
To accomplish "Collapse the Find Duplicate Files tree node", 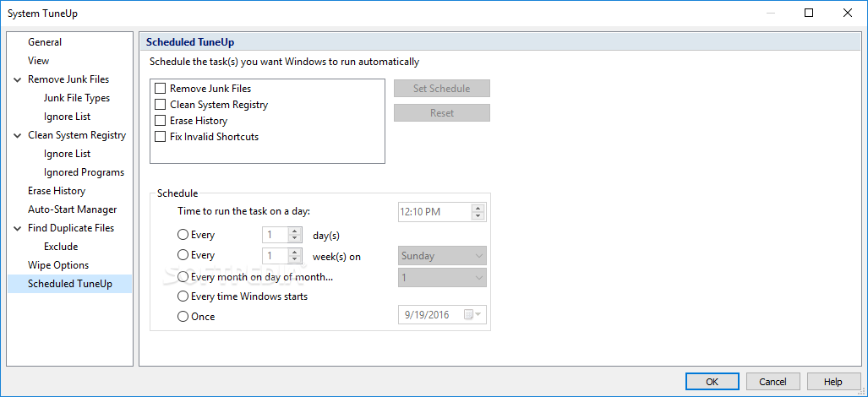I will pyautogui.click(x=17, y=228).
